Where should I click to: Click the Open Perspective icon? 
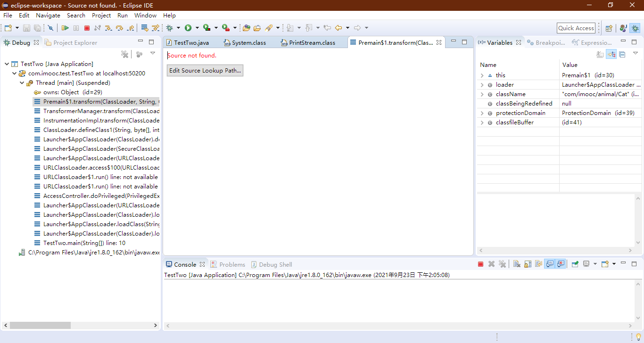point(609,28)
